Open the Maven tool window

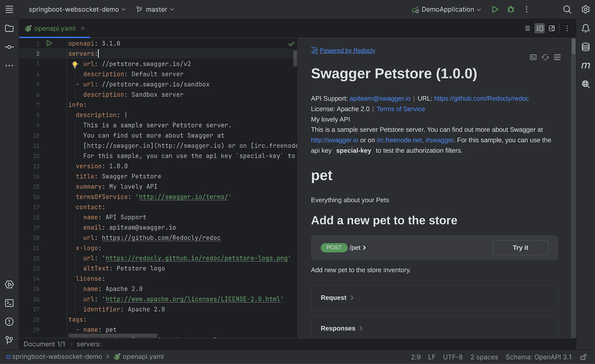pyautogui.click(x=585, y=65)
